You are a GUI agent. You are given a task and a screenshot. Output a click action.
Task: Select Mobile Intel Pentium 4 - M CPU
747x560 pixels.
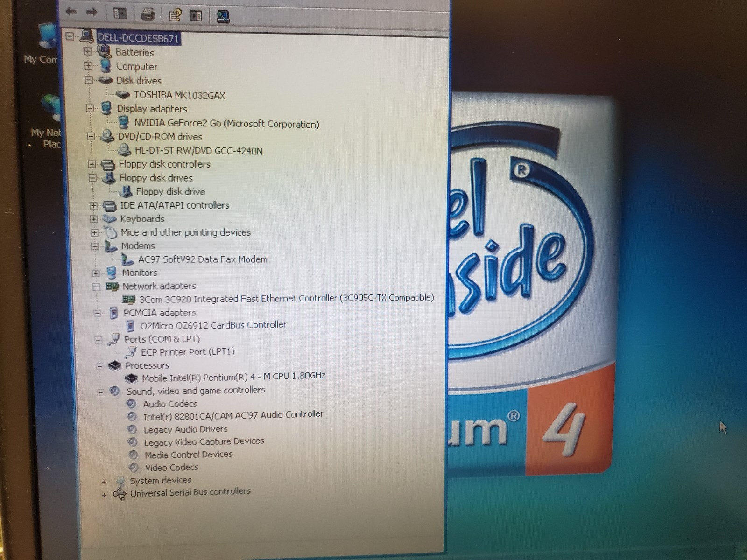(x=233, y=377)
